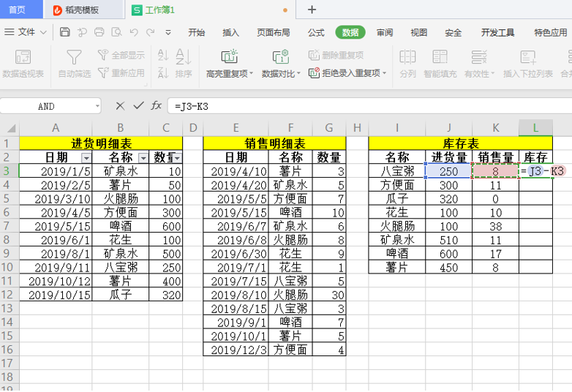
Task: Click the 自动筛选 funnel icon
Action: 74,57
